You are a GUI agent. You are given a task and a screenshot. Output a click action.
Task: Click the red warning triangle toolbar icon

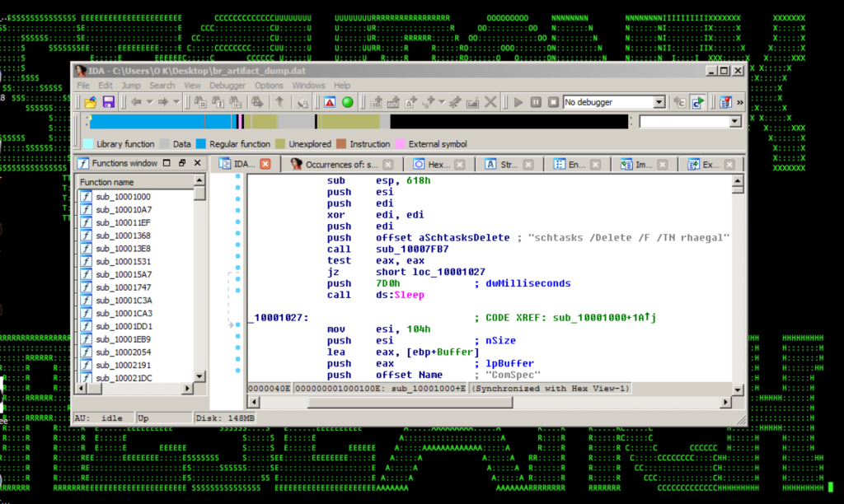point(330,102)
